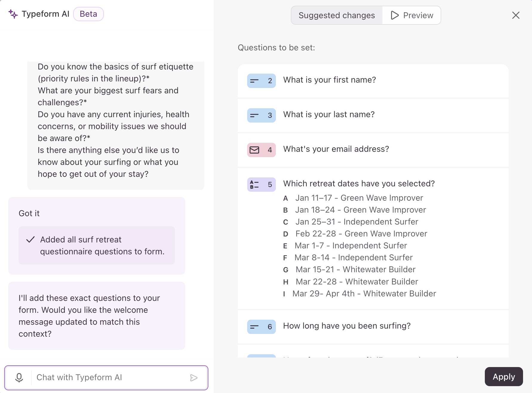
Task: Click the Added all surf retreat questions checkmark
Action: (30, 239)
